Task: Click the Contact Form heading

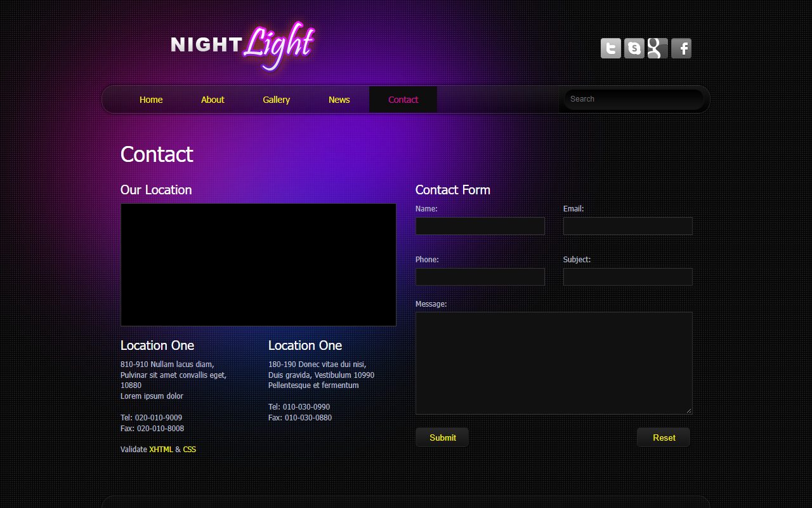Action: [453, 190]
